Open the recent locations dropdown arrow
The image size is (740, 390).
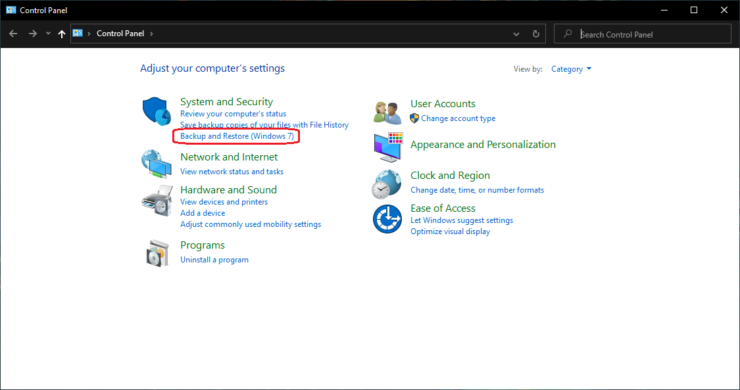pyautogui.click(x=48, y=34)
